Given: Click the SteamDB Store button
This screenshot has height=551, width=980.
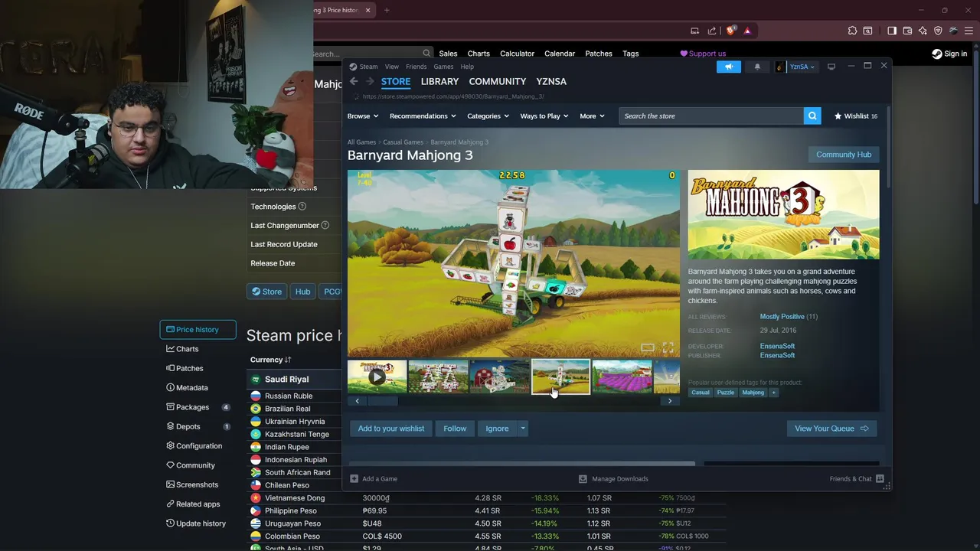Looking at the screenshot, I should click(266, 292).
